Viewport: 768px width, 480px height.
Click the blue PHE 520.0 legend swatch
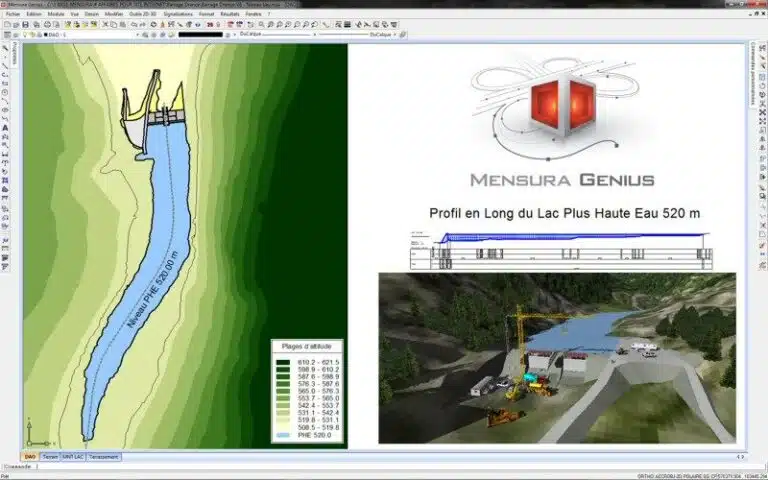(282, 436)
